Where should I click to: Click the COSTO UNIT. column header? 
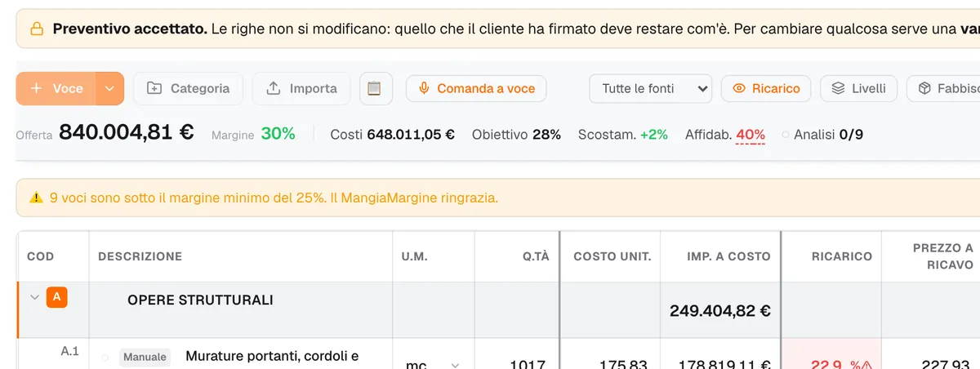point(612,256)
